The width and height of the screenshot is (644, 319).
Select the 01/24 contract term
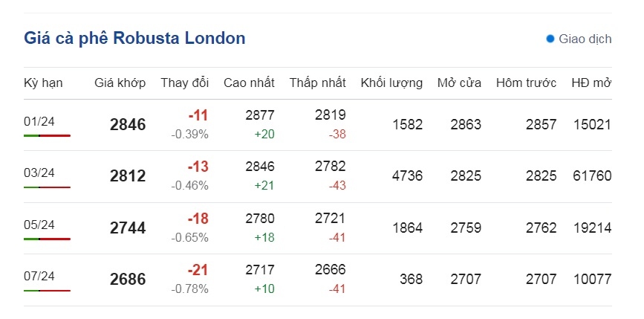39,122
